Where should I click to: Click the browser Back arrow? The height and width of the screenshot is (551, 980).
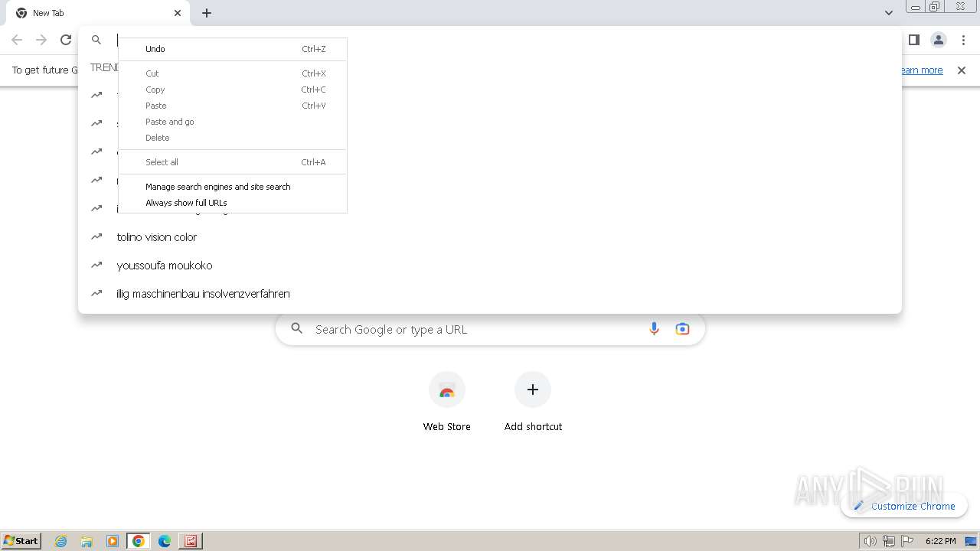click(x=17, y=40)
